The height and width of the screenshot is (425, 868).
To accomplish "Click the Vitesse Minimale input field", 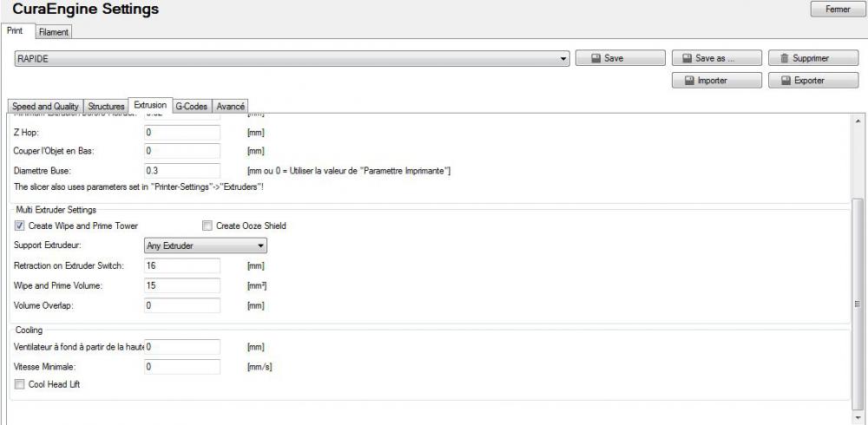I will [182, 367].
